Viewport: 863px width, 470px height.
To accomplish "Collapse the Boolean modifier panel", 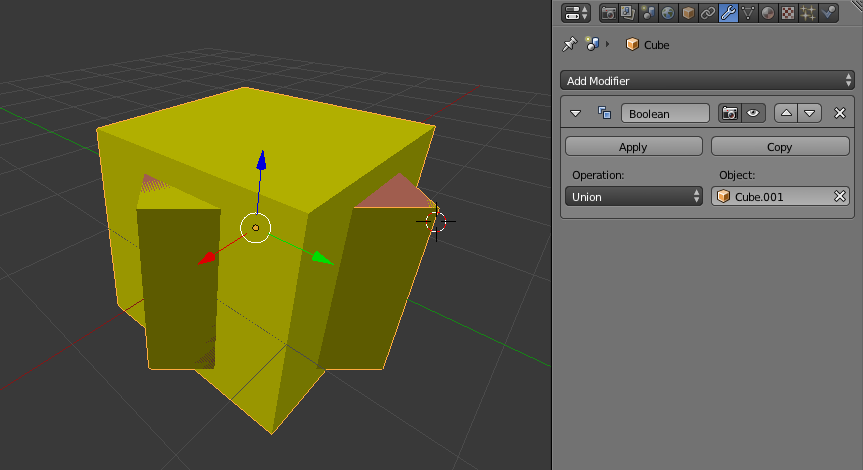I will click(576, 113).
